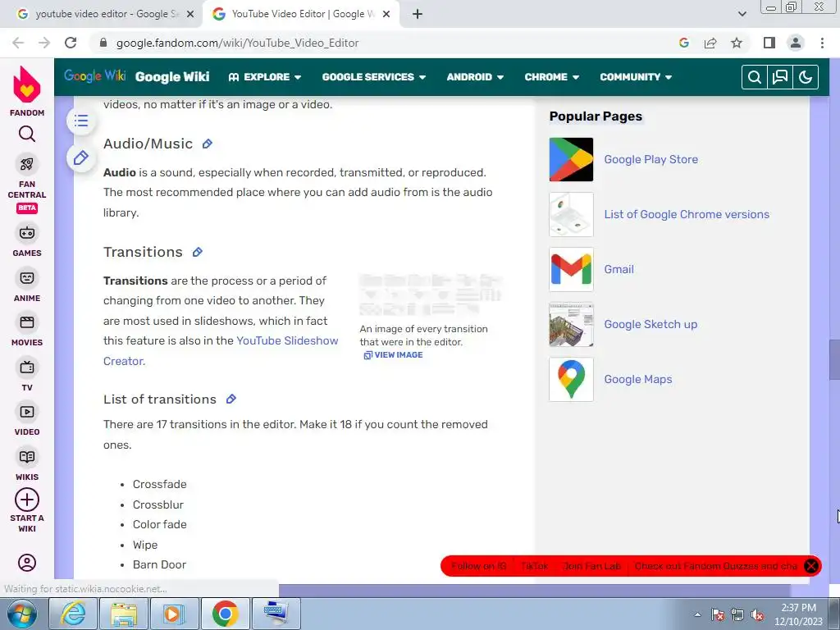The height and width of the screenshot is (630, 840).
Task: Open Chrome three-dot menu
Action: click(822, 43)
